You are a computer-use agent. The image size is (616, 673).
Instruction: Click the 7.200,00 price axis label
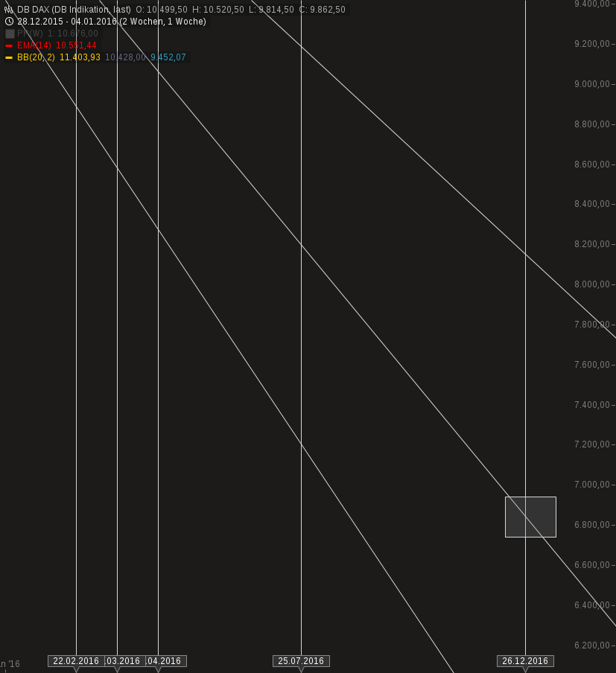click(592, 444)
